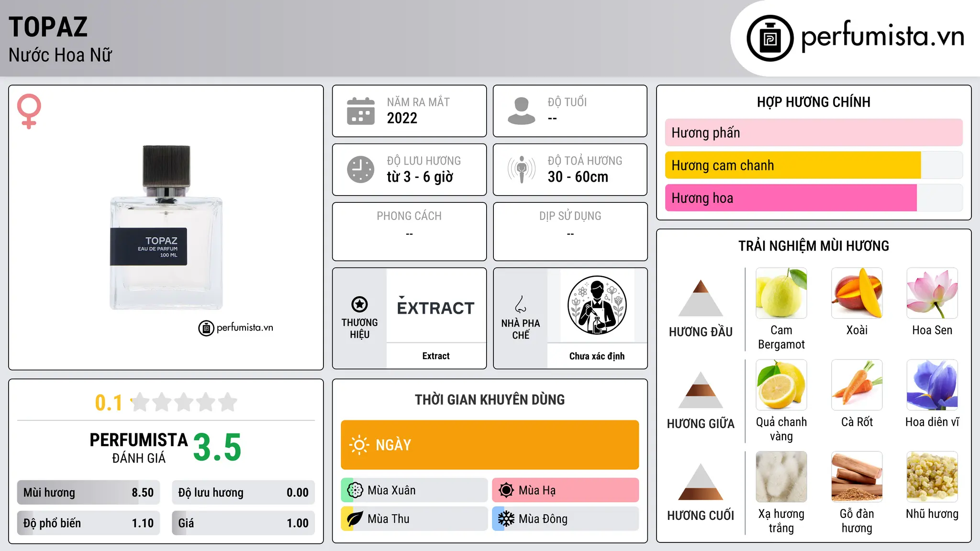Click the PERFUMISTA ĐÁNH GIÁ label

(139, 448)
